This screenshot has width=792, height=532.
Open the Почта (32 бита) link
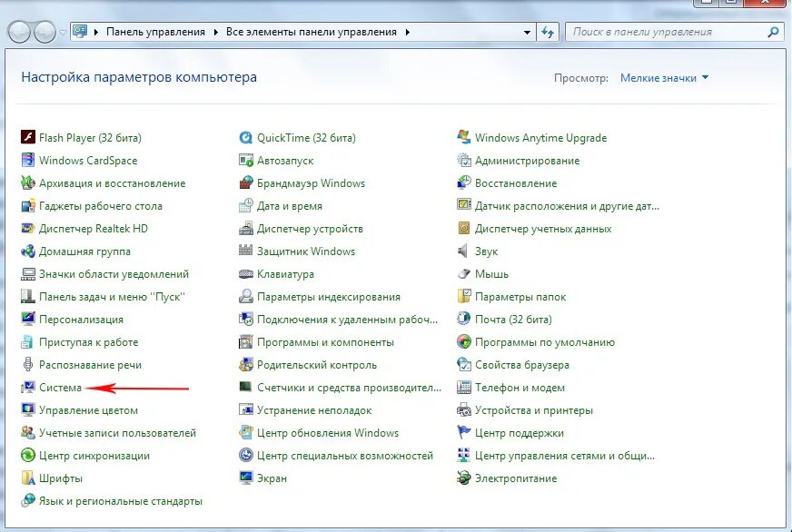point(513,320)
